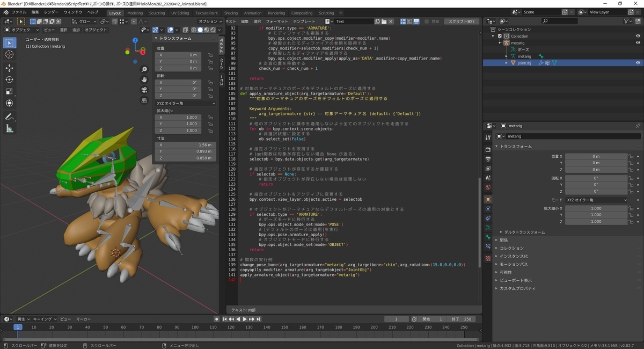The image size is (644, 349).
Task: Expand the Delta Transform panel
Action: pyautogui.click(x=523, y=232)
